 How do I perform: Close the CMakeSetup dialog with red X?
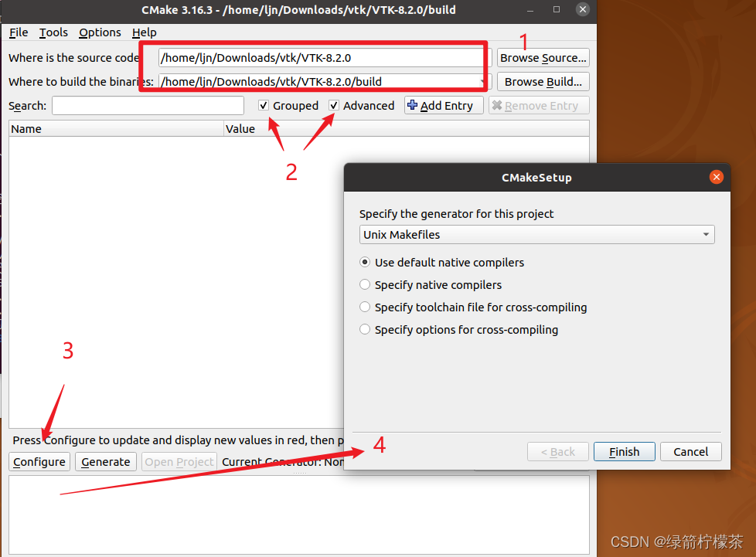(x=716, y=178)
